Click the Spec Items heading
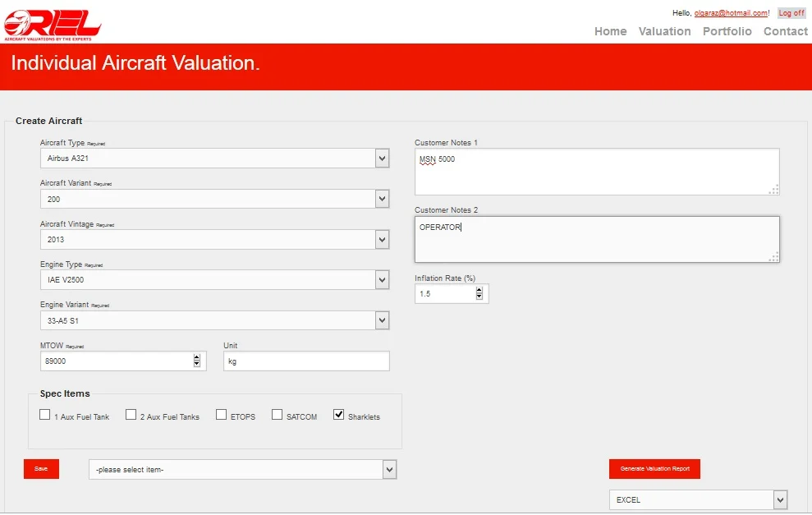The width and height of the screenshot is (812, 515). pyautogui.click(x=65, y=393)
